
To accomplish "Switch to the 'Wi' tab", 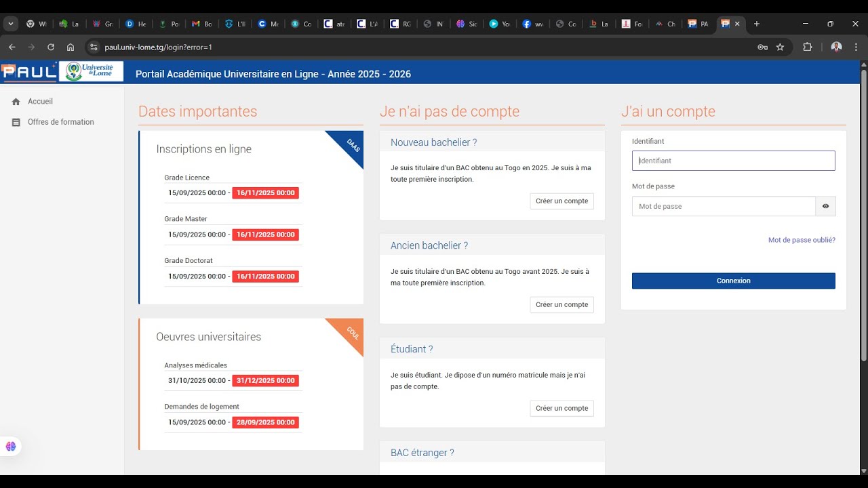I will pos(36,24).
